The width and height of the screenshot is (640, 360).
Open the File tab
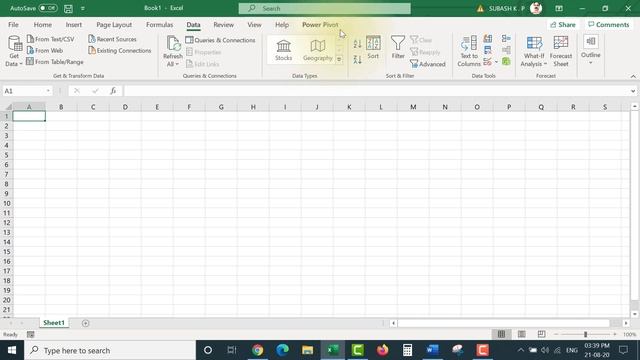click(x=13, y=25)
